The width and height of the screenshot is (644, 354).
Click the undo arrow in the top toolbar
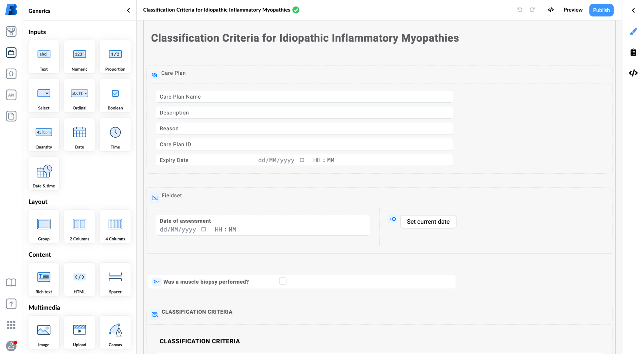pos(519,10)
